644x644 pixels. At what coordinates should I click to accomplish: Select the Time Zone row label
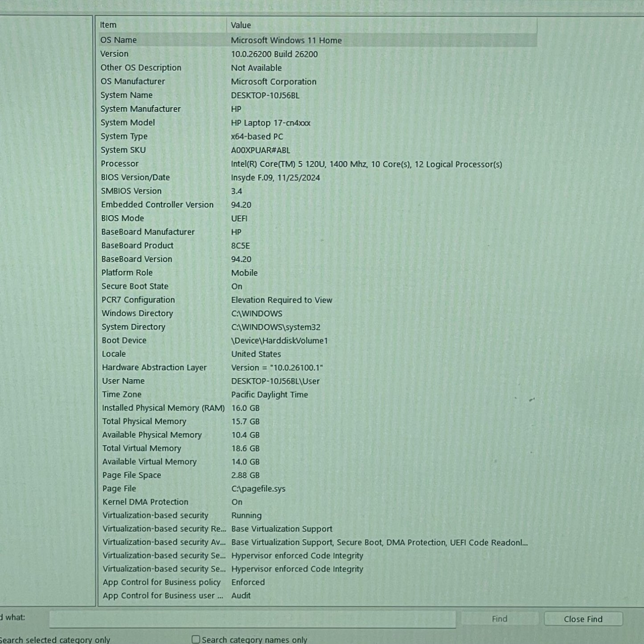click(x=122, y=394)
